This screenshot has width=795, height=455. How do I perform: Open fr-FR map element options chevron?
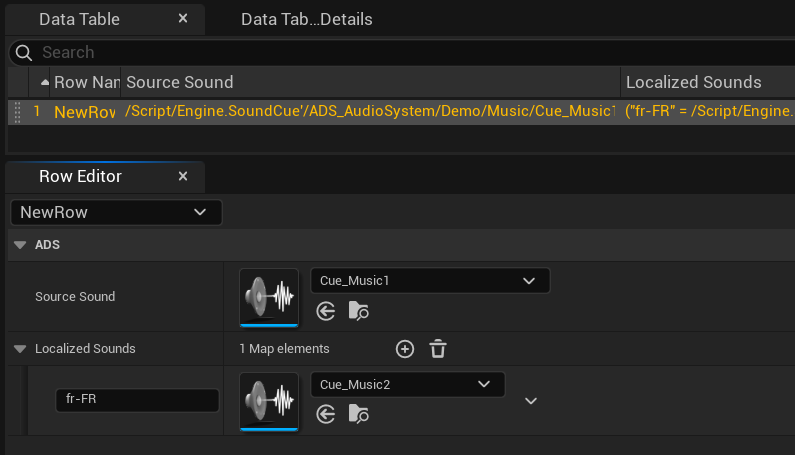(531, 401)
